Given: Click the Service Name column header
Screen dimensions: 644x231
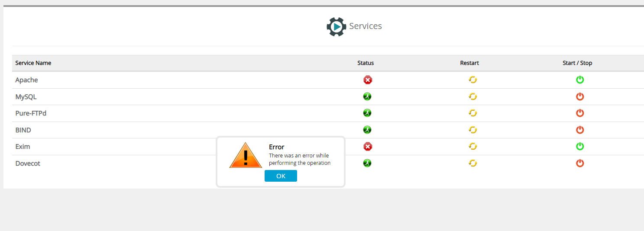Looking at the screenshot, I should (x=33, y=63).
